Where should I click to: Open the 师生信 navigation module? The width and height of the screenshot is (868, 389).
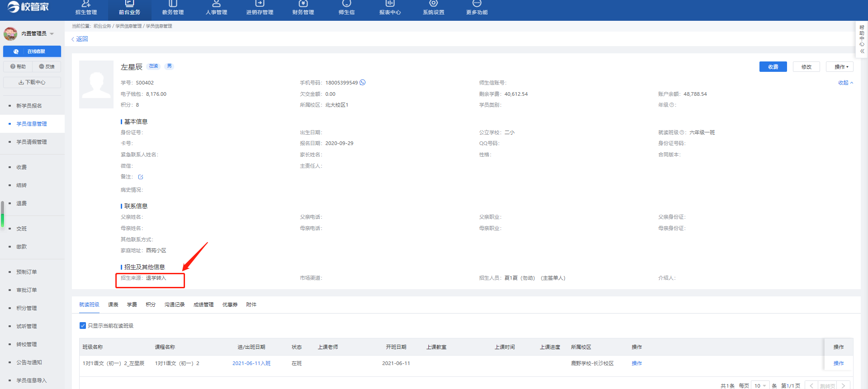[346, 8]
